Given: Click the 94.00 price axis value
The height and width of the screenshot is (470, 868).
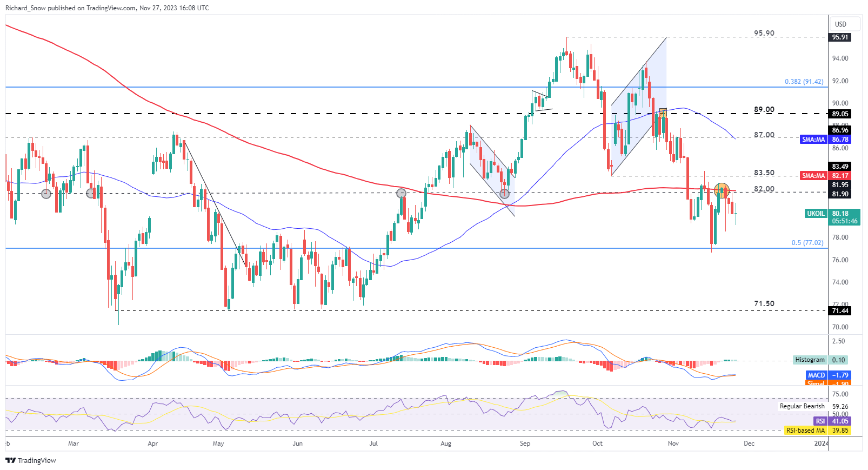Looking at the screenshot, I should (x=840, y=58).
